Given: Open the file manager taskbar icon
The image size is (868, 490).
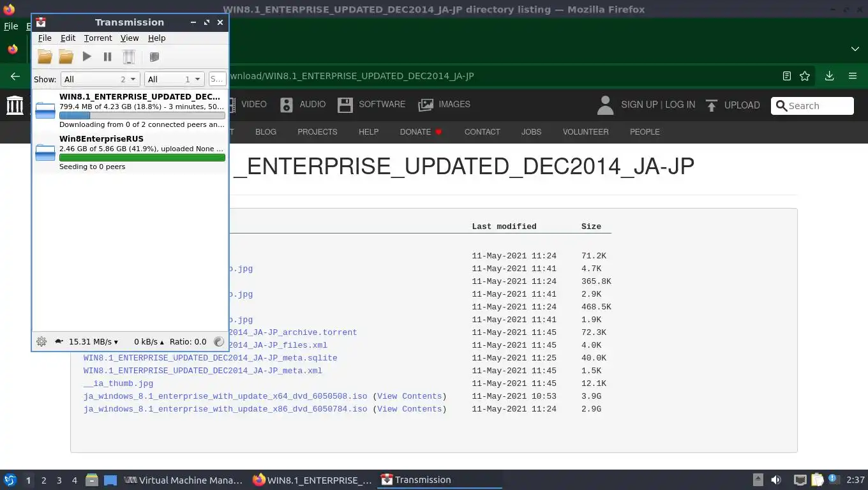Looking at the screenshot, I should click(92, 480).
